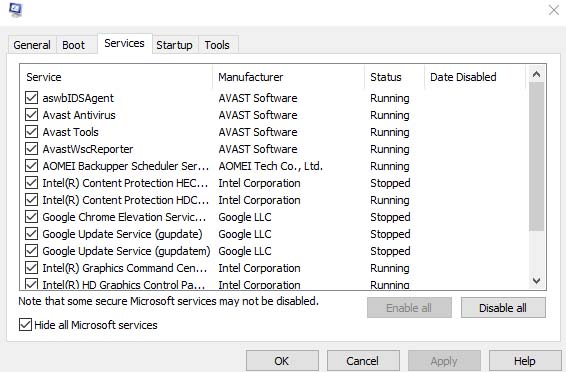Select the Avast Antivirus service row text
Image resolution: width=566 pixels, height=372 pixels.
point(79,115)
